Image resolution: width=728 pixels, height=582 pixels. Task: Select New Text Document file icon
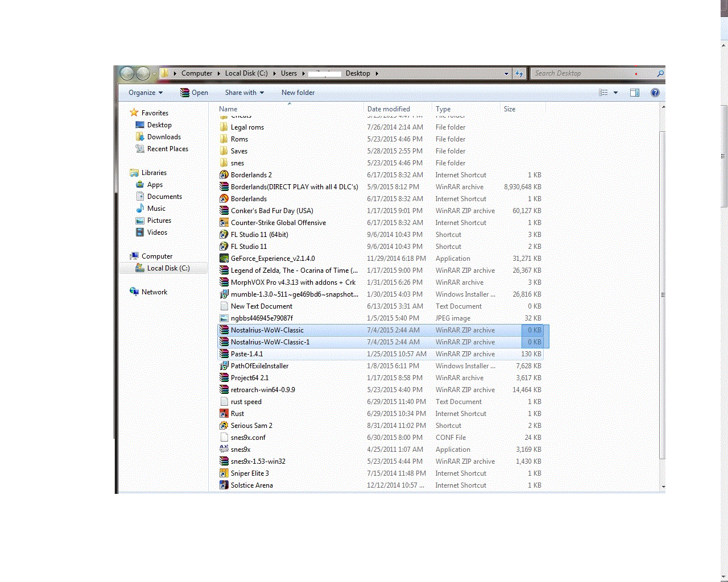tap(224, 306)
